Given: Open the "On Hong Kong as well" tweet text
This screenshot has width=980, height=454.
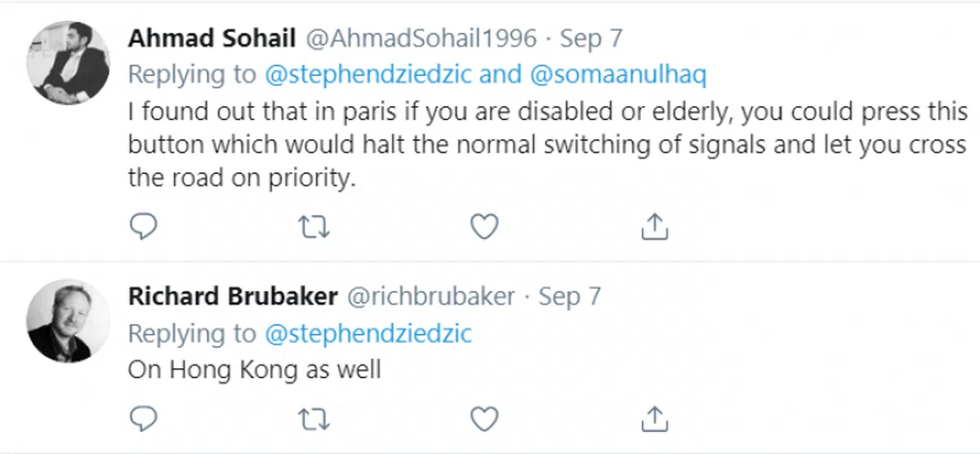Looking at the screenshot, I should click(x=255, y=370).
